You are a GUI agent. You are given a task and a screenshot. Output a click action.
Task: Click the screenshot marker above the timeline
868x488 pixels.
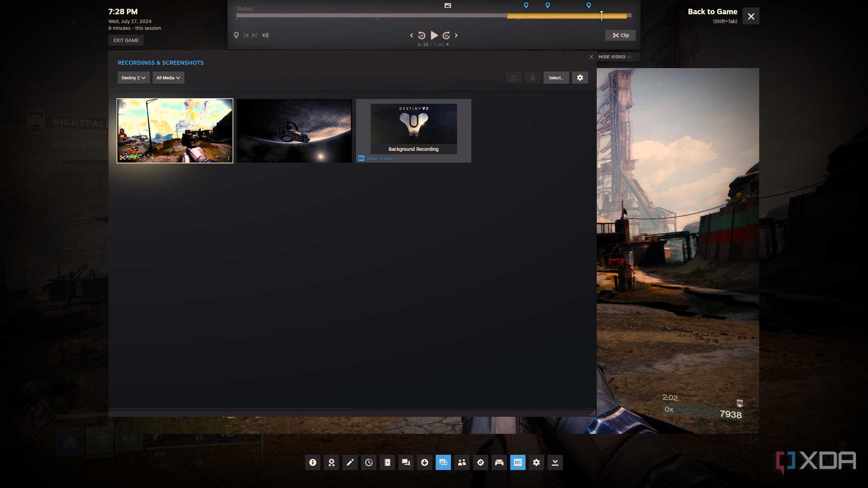[448, 5]
